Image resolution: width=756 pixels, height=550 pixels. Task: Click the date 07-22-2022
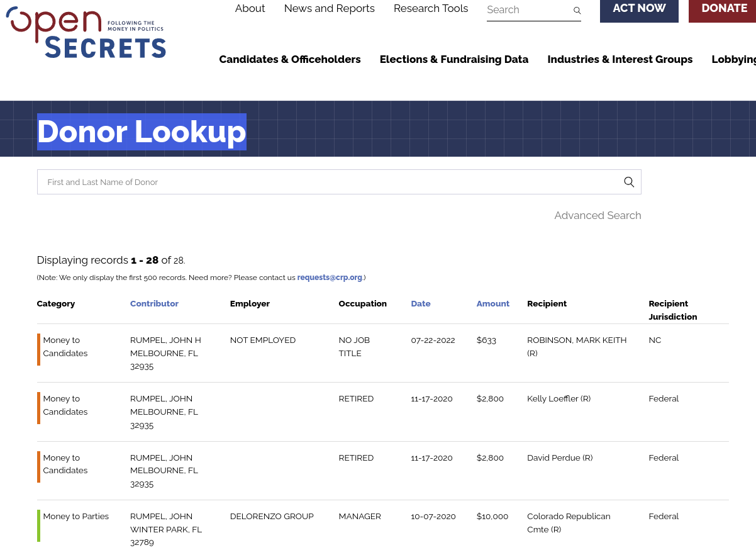(433, 340)
